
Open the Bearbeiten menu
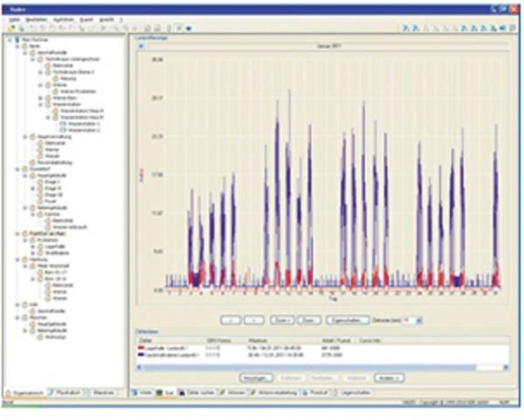pos(37,19)
